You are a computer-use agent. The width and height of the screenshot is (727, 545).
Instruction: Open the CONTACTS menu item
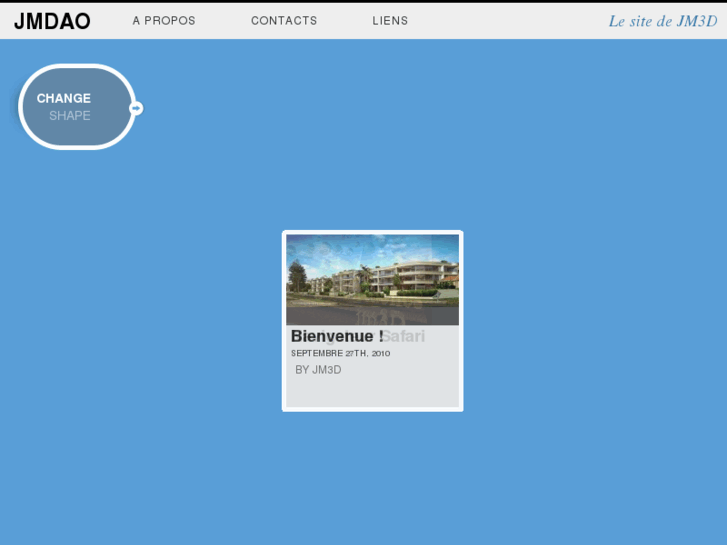[284, 21]
